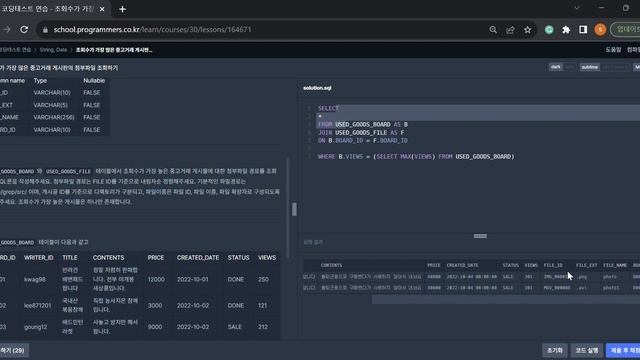Click the results horizontal scrollbar
This screenshot has width=640, height=360.
click(505, 300)
